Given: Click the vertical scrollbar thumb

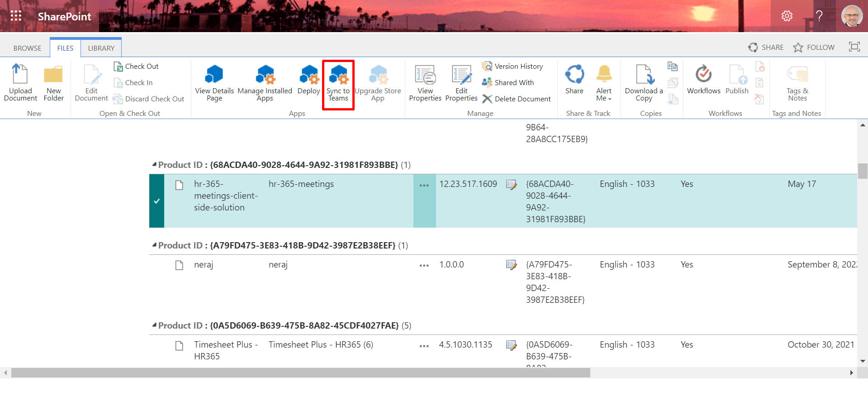Looking at the screenshot, I should (x=863, y=171).
